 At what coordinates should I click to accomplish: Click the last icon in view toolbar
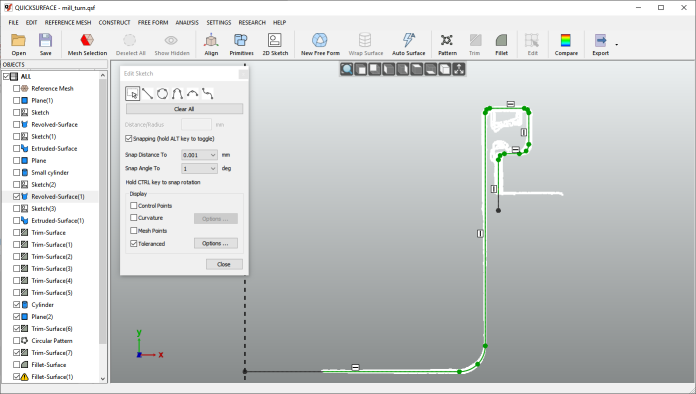(459, 69)
